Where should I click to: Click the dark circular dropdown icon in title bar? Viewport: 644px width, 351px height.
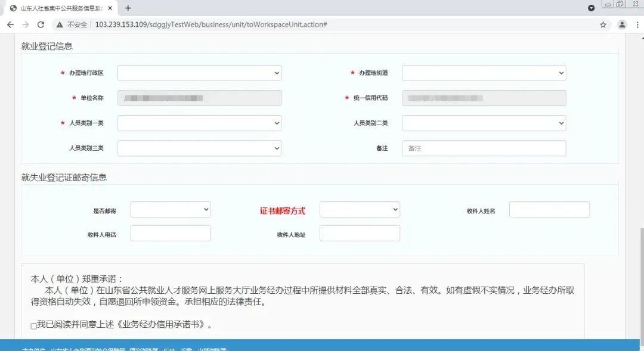591,8
